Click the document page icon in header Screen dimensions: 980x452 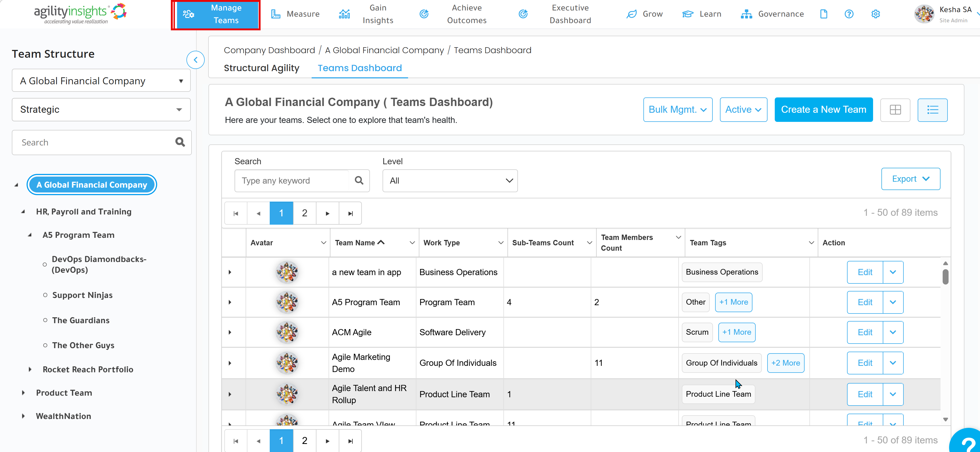[x=823, y=14]
